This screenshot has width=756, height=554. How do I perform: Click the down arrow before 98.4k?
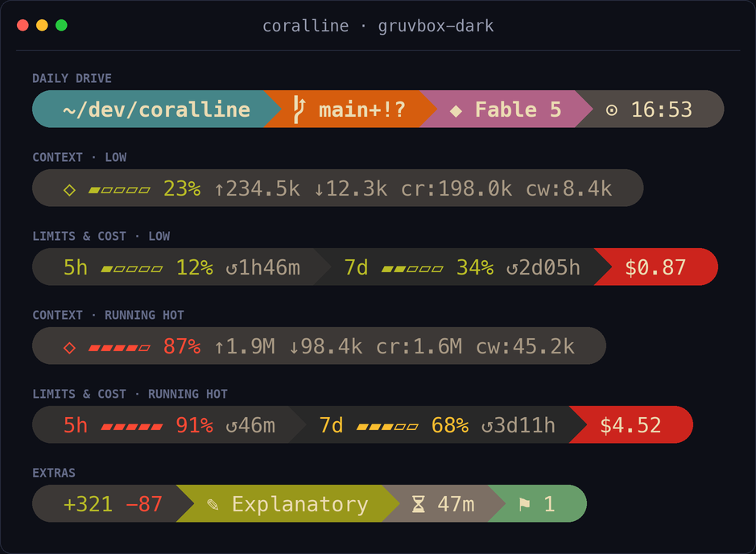(294, 347)
